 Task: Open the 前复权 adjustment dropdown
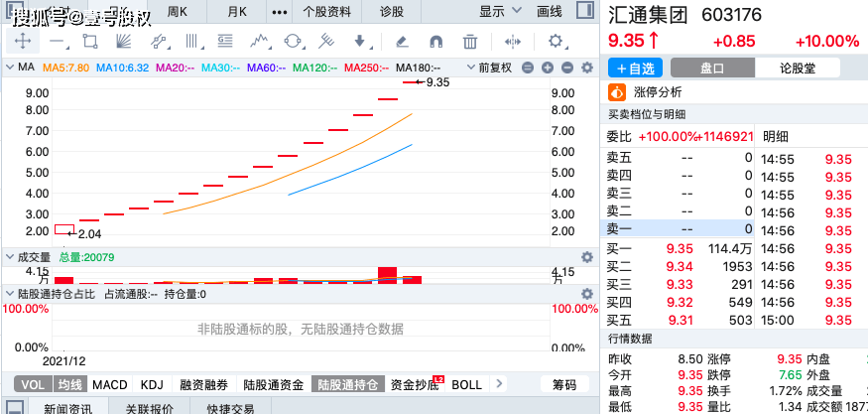[x=490, y=68]
